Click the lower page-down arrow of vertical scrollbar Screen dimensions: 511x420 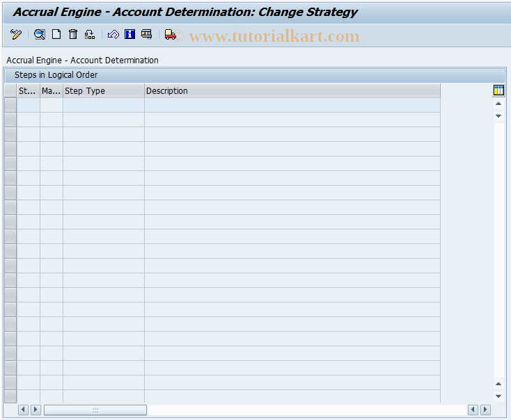pos(498,396)
